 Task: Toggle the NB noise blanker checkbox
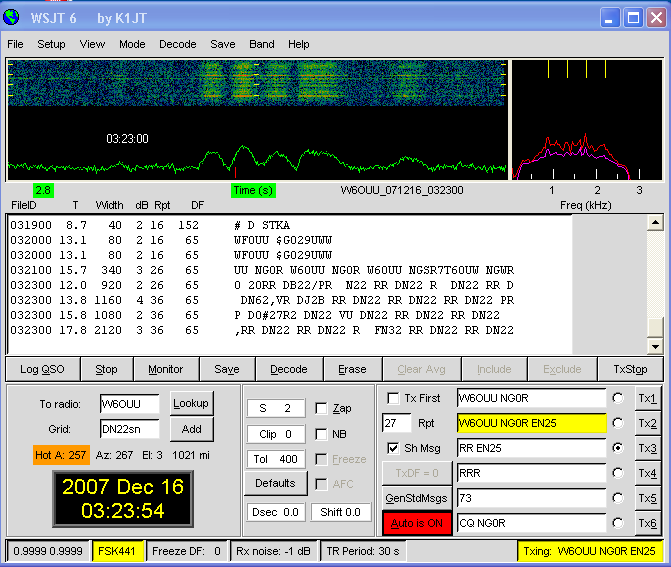click(x=321, y=434)
